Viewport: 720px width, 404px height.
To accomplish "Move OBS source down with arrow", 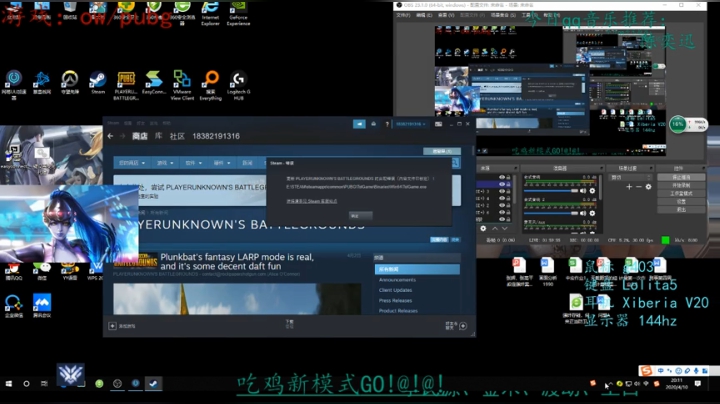I will (x=505, y=228).
